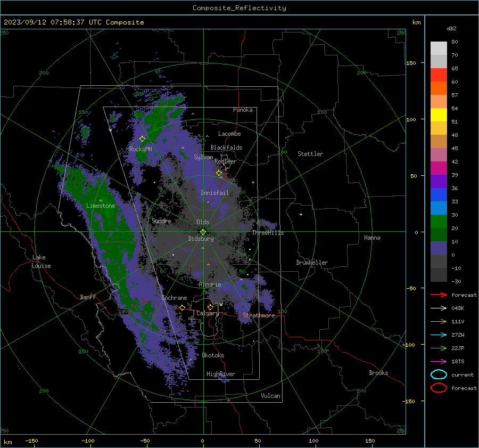Click the magenta 18TS arrow legend icon
This screenshot has width=479, height=448.
tap(439, 362)
